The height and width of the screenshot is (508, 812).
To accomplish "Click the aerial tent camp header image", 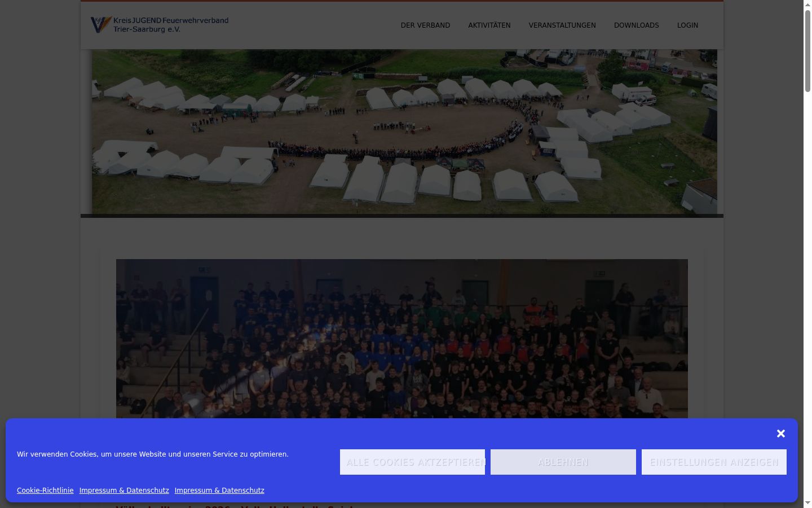I will (x=405, y=132).
